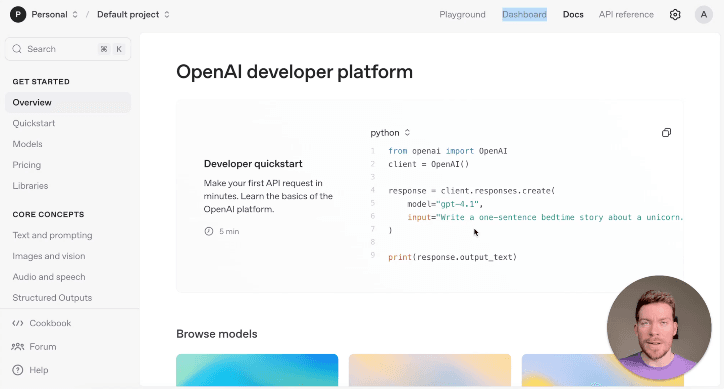
Task: Open the middle peach model card thumbnail
Action: pyautogui.click(x=430, y=370)
